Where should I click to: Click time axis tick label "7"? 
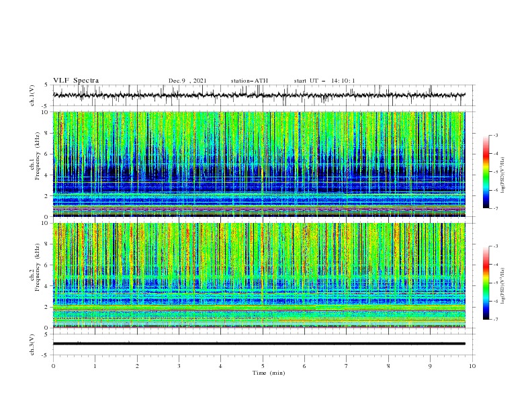tap(347, 366)
